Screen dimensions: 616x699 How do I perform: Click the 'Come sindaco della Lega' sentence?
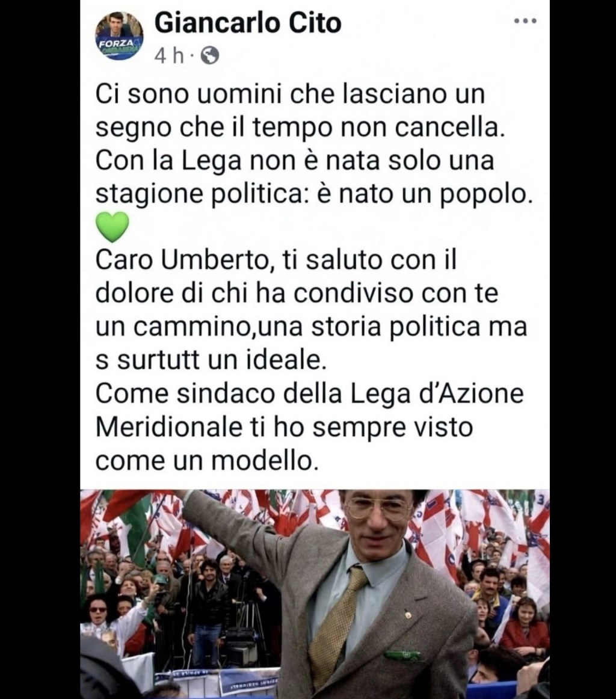click(309, 427)
